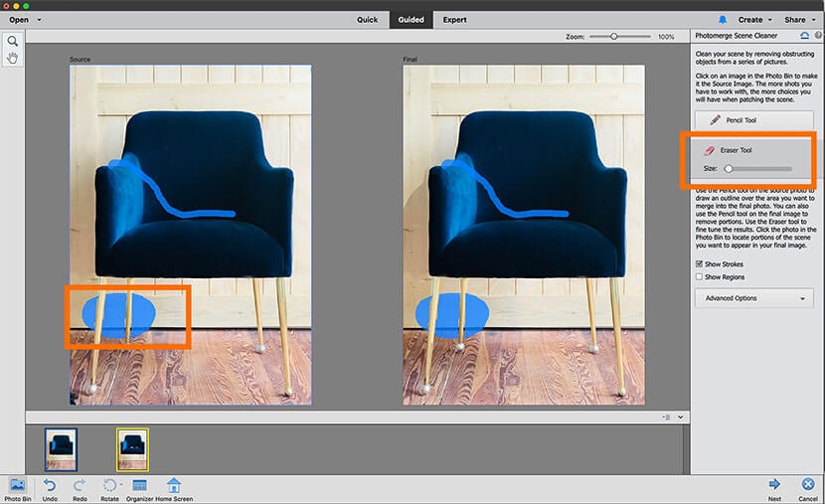Open the Organizer
This screenshot has height=504, width=825.
pos(140,485)
